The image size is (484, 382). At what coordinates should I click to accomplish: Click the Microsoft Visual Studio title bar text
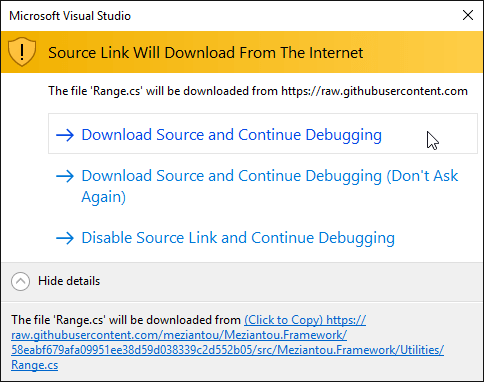point(70,16)
